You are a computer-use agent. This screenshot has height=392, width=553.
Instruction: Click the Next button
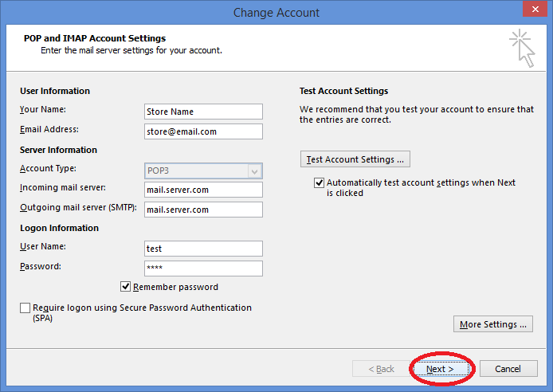pos(440,369)
